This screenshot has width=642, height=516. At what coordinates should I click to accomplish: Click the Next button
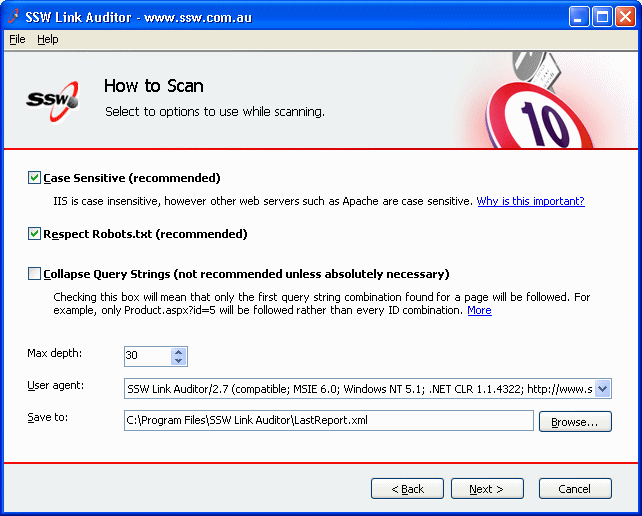coord(487,489)
